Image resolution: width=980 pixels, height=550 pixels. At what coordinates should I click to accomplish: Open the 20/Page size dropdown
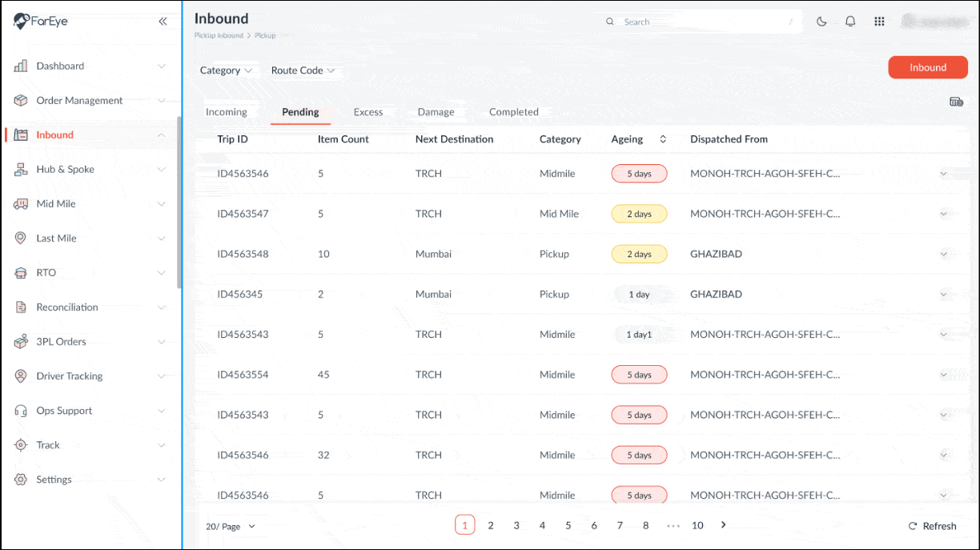pos(231,526)
